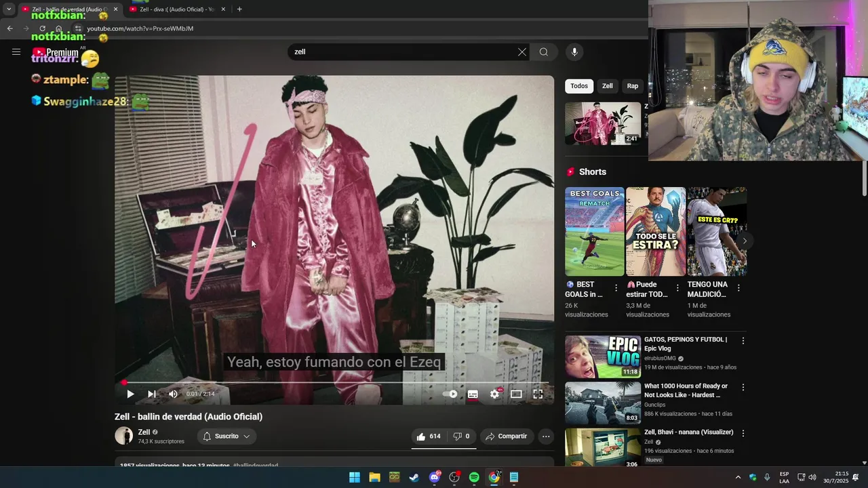The height and width of the screenshot is (488, 868).
Task: Run search with the magnifier button
Action: coord(544,52)
